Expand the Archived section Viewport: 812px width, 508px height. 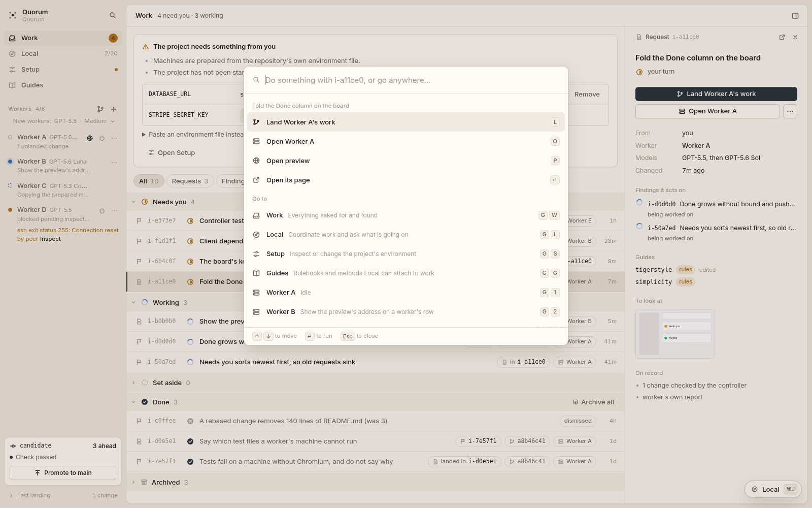point(133,483)
